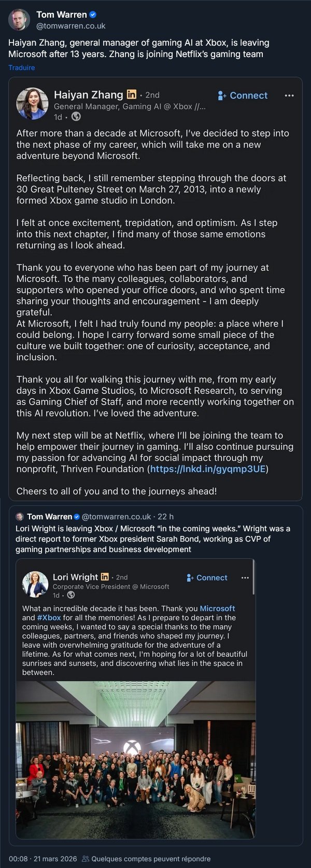Open the Xbox team group photo

click(x=135, y=760)
